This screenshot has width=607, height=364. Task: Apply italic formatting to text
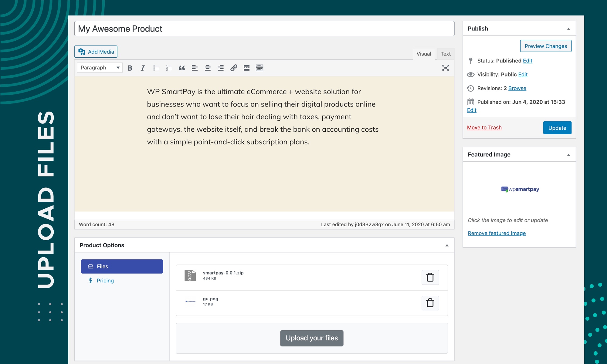(x=143, y=68)
